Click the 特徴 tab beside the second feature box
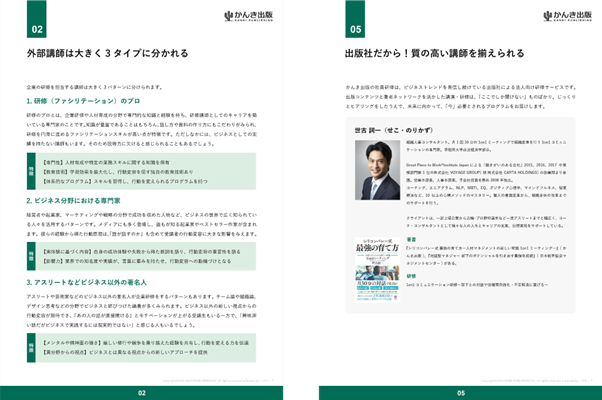Viewport: 602px width, 400px height. (x=31, y=256)
